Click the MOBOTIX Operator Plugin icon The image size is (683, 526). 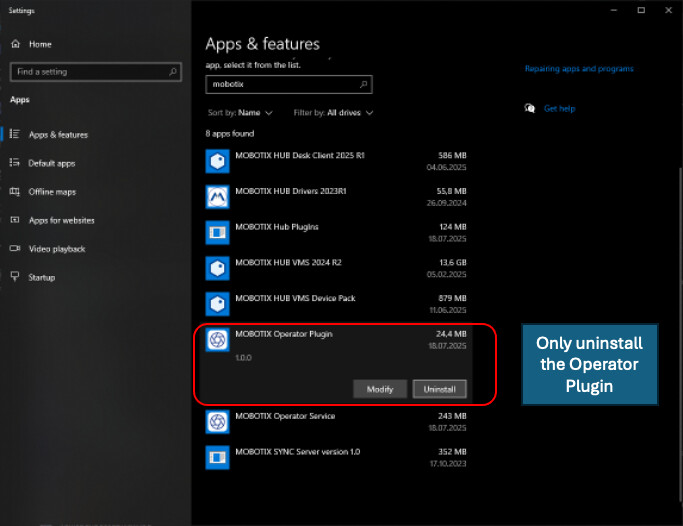[x=217, y=340]
